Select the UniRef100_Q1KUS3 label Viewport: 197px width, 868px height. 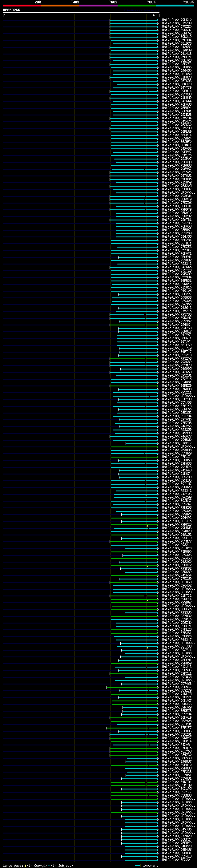(x=177, y=78)
